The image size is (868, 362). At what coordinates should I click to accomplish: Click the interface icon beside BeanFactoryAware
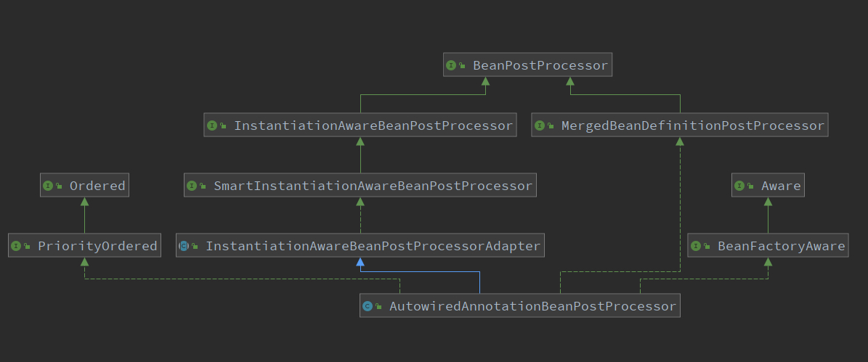point(696,246)
